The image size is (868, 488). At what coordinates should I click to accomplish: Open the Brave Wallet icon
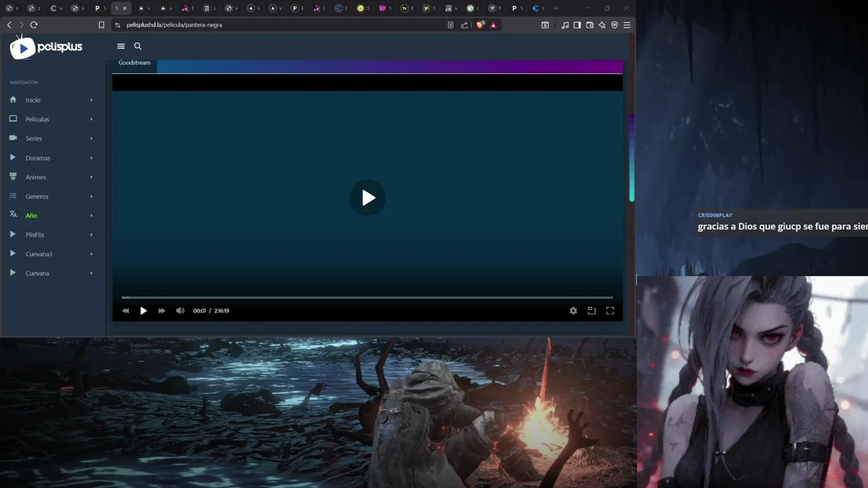[590, 25]
